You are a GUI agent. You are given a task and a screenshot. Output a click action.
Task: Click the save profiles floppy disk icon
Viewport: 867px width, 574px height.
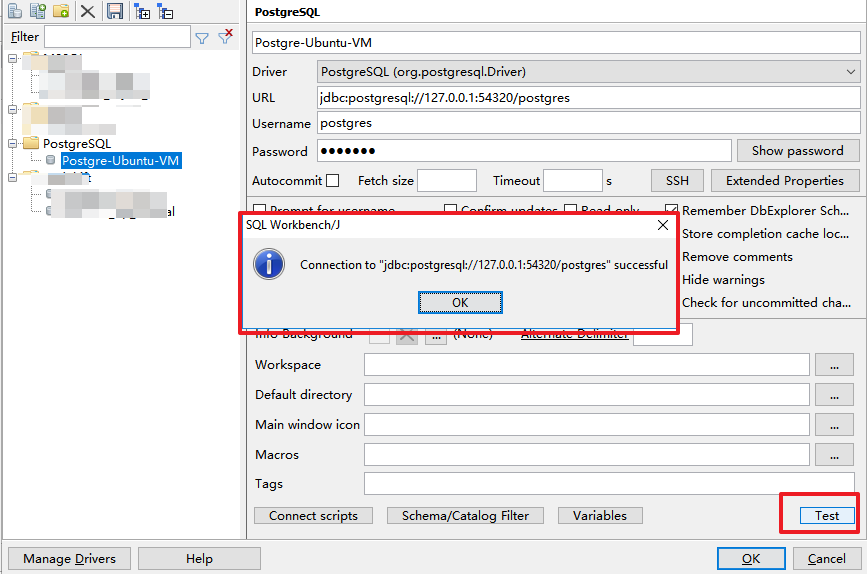[x=115, y=11]
